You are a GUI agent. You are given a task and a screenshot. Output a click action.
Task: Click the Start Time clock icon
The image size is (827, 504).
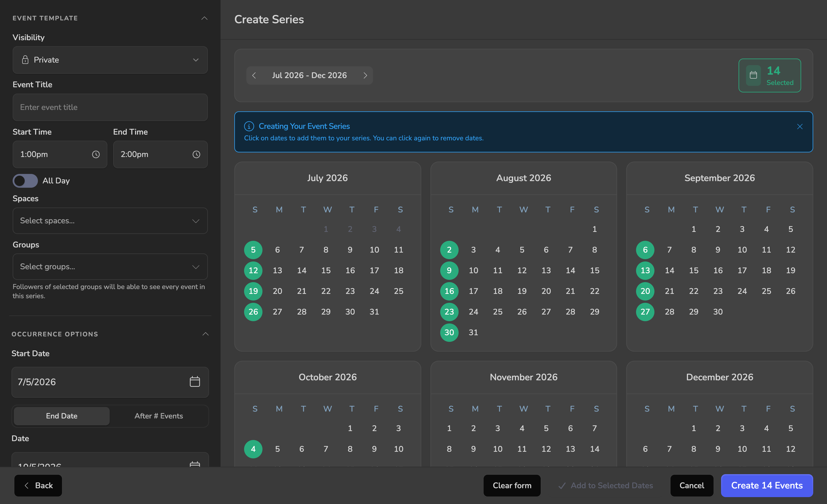click(96, 154)
